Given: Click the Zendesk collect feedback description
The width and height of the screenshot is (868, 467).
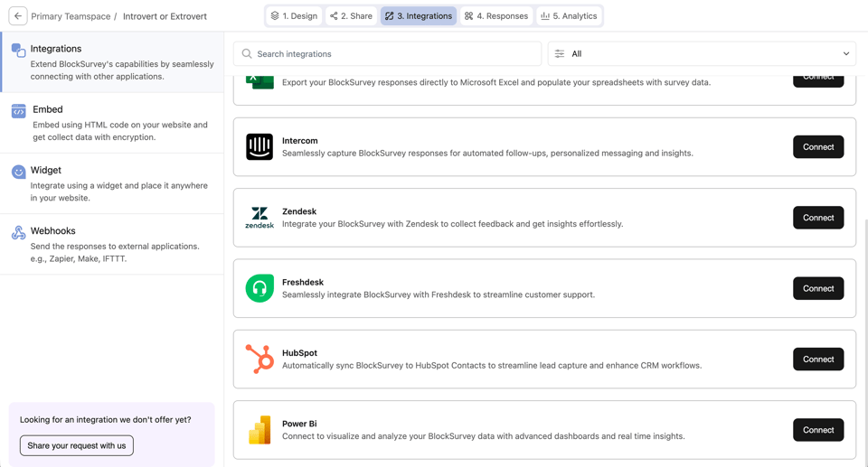Looking at the screenshot, I should (x=453, y=223).
